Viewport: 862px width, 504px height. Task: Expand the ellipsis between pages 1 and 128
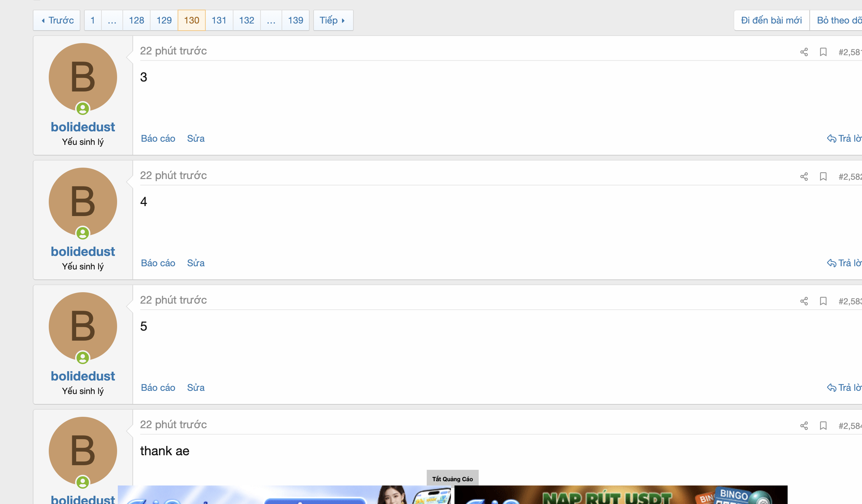tap(112, 20)
